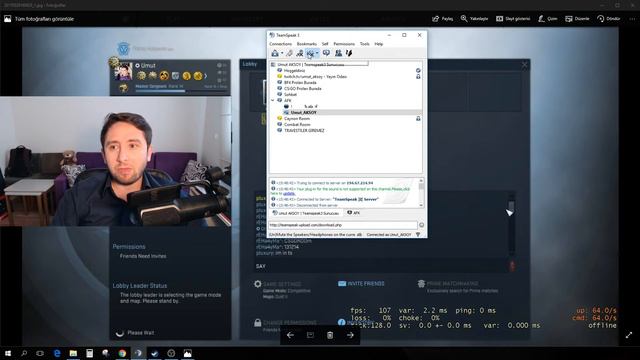Screen dimensions: 640x360
Task: Open the contacts toolbar icon
Action: click(x=338, y=53)
